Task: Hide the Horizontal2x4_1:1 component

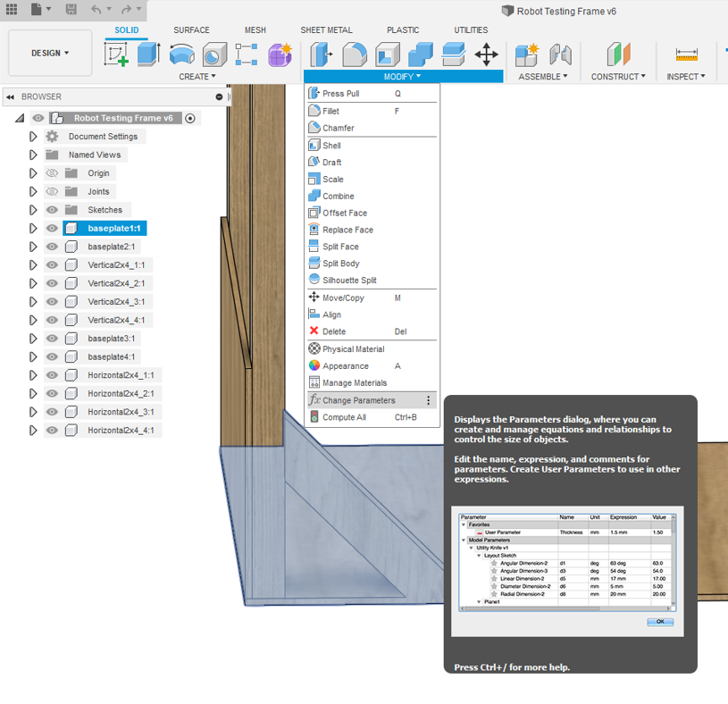Action: tap(52, 375)
